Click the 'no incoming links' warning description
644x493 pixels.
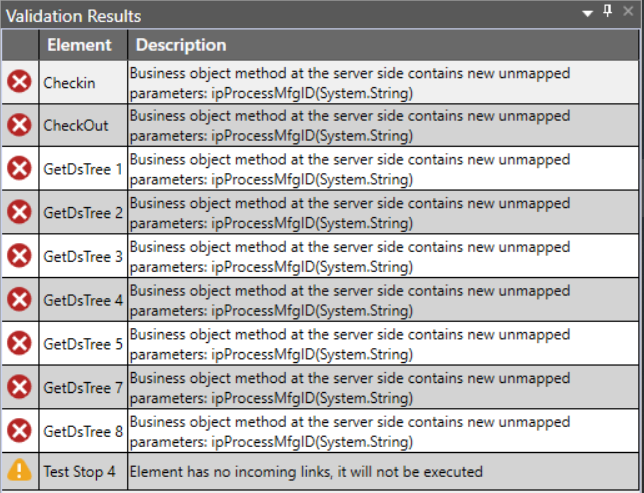pyautogui.click(x=306, y=471)
